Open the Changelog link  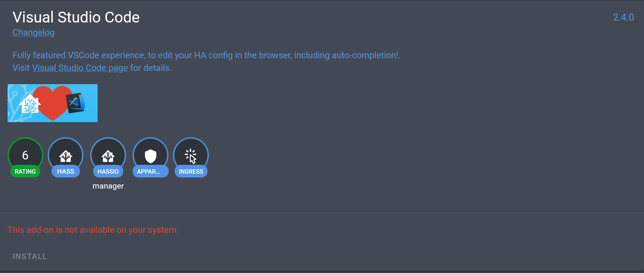pos(33,32)
